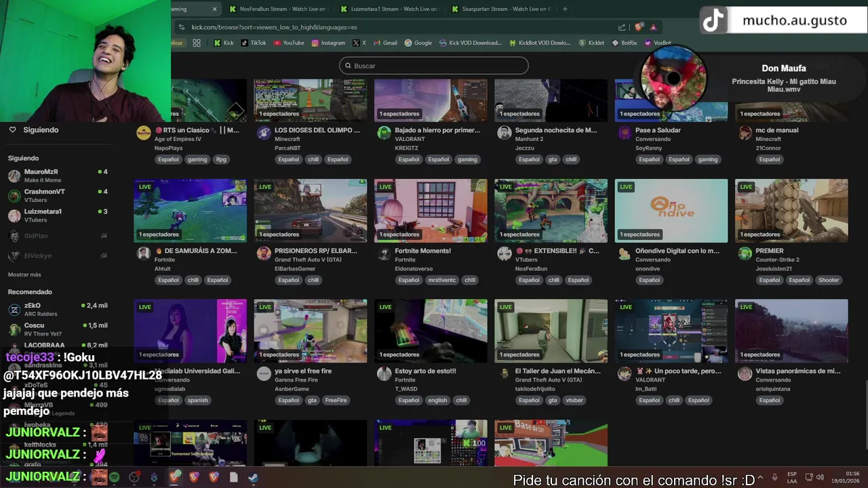
Task: Switch to Luizmetara1 Stream tab
Action: coord(389,9)
